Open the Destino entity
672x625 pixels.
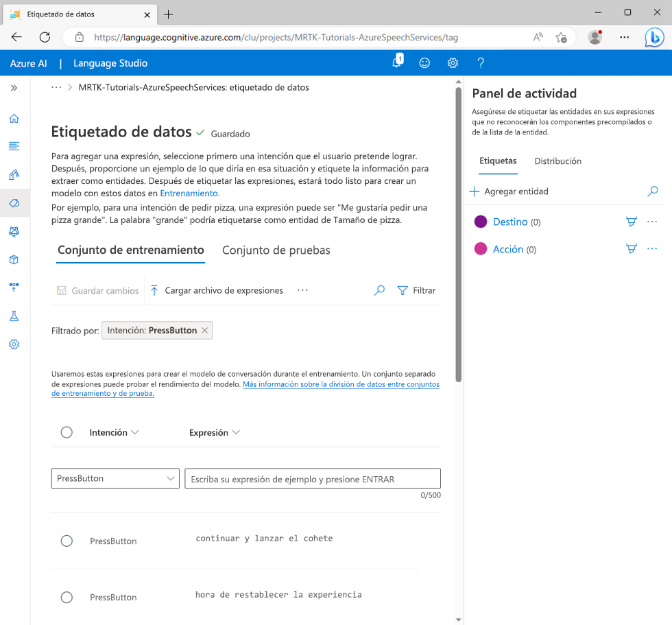click(x=510, y=222)
